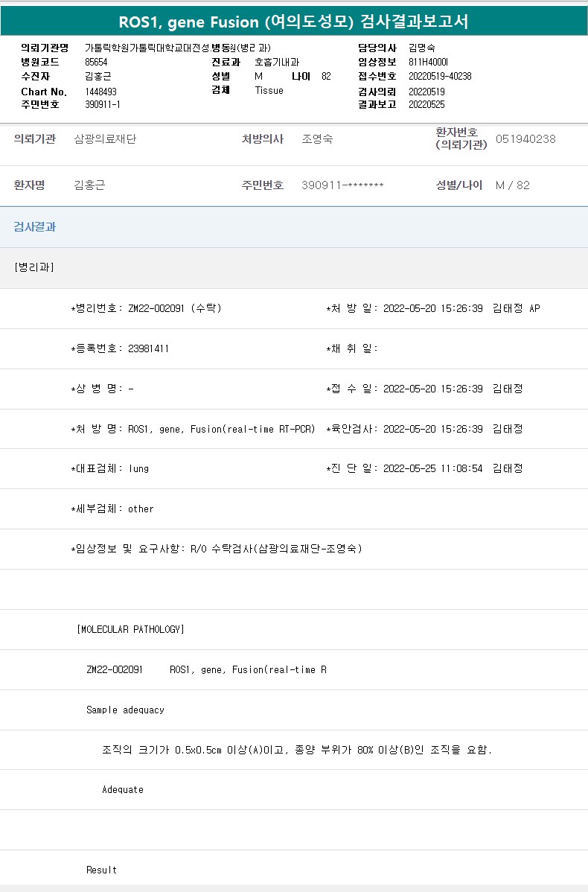588x892 pixels.
Task: Select the [MOLECULAR PATHOLOGY] heading
Action: click(130, 629)
